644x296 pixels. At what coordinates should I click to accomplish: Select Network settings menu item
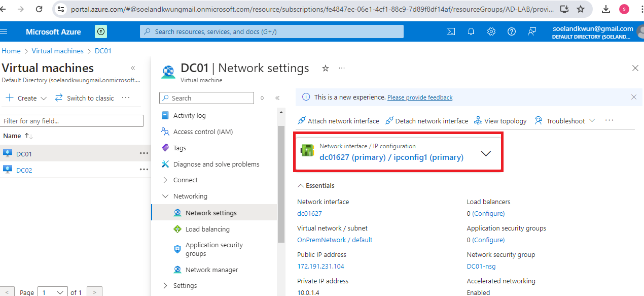click(214, 213)
